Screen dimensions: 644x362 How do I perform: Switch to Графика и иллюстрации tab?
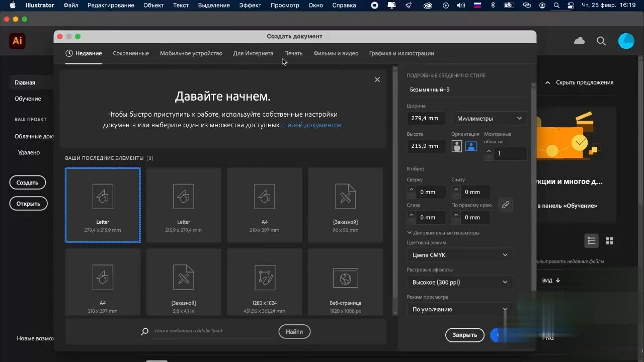point(401,53)
